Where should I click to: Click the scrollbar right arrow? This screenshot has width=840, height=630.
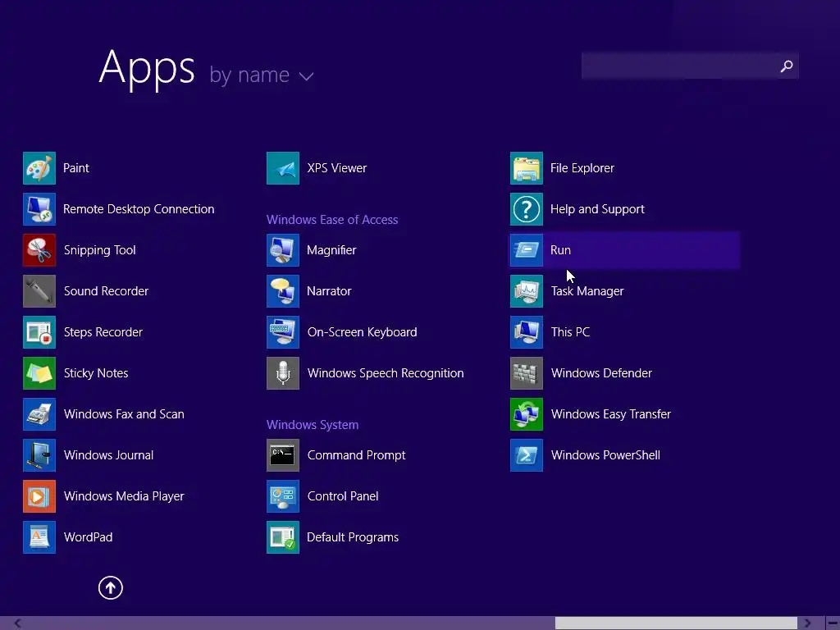click(808, 623)
